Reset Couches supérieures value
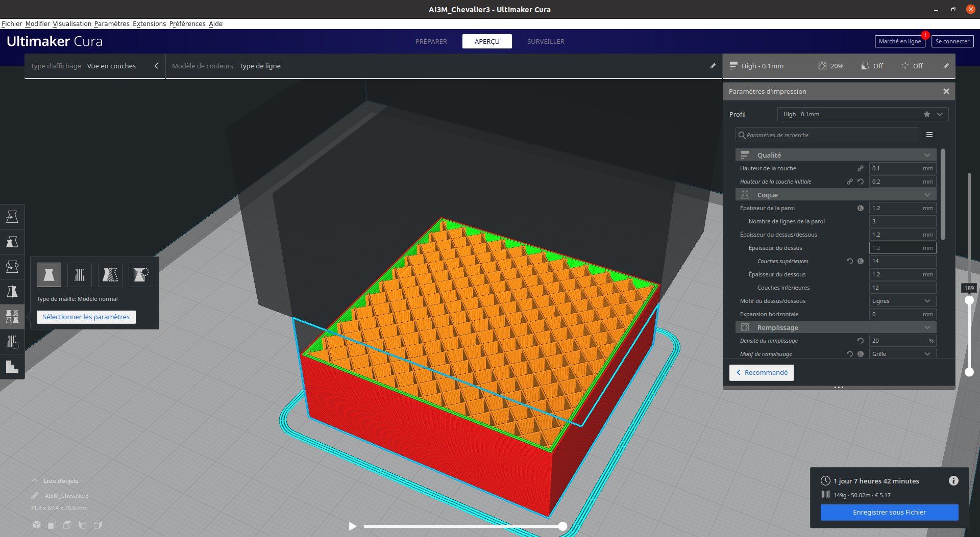This screenshot has height=537, width=980. pos(850,261)
